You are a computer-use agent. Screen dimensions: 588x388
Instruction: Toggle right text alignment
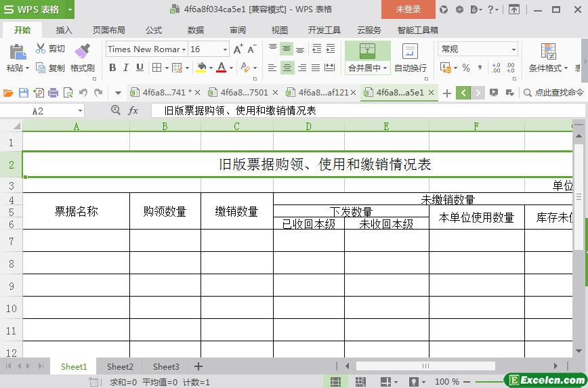[302, 68]
